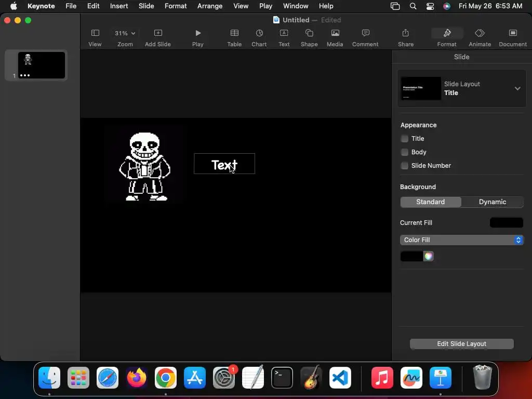This screenshot has height=399, width=532.
Task: Open the Insert menu
Action: 119,6
